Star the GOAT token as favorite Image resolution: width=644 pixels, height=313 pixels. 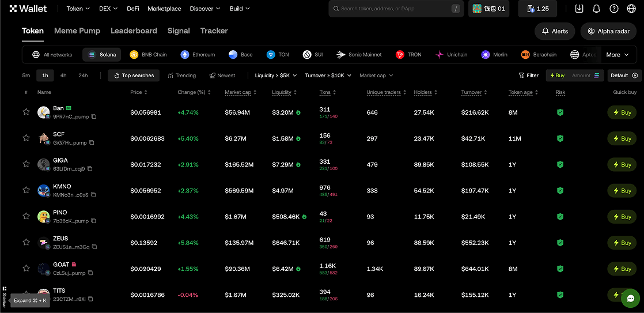[26, 268]
